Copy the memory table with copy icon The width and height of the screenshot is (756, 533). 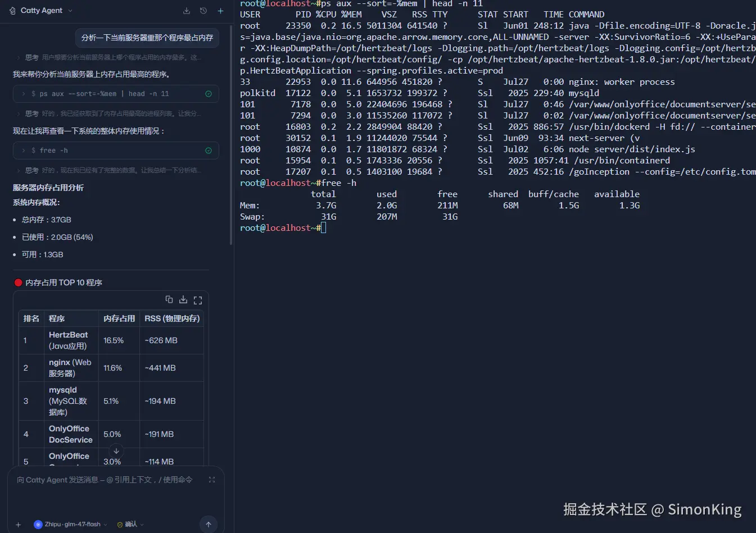coord(169,299)
